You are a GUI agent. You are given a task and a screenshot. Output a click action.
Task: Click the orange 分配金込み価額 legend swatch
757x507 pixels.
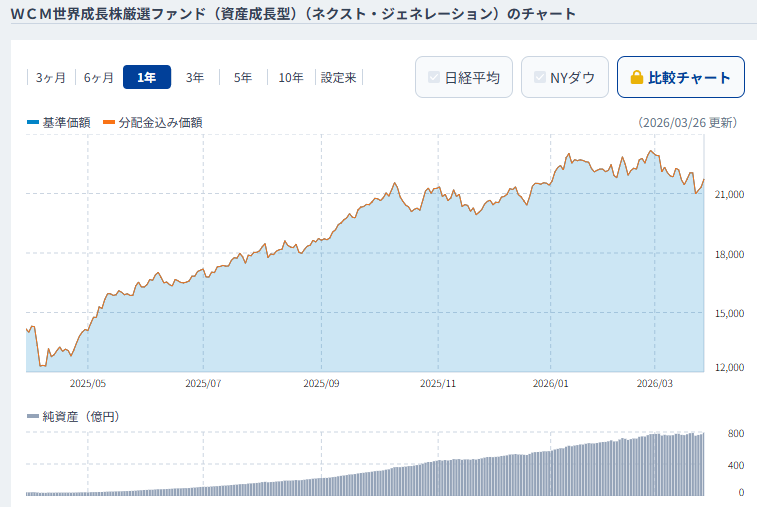coord(109,123)
